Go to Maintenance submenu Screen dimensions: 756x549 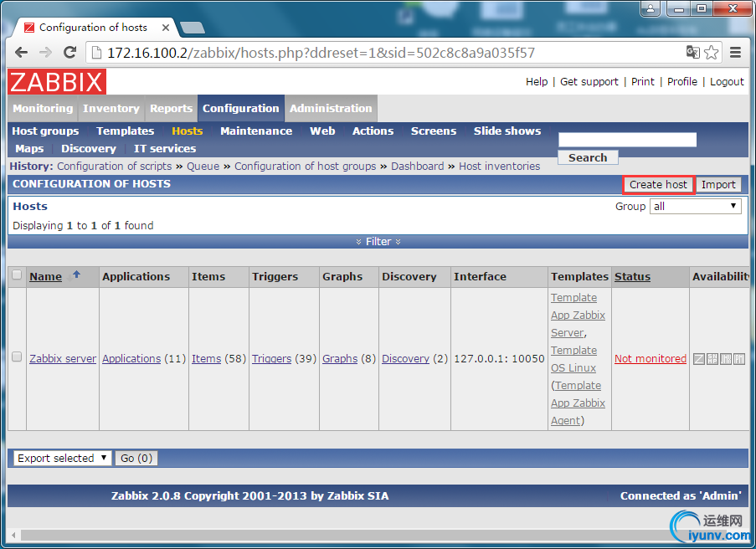point(256,131)
